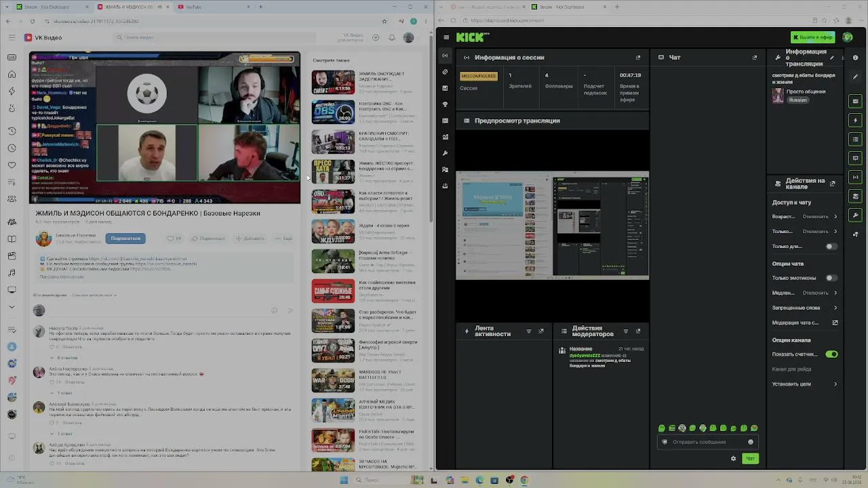Click the Добавить button under the video
868x488 pixels.
[x=250, y=239]
